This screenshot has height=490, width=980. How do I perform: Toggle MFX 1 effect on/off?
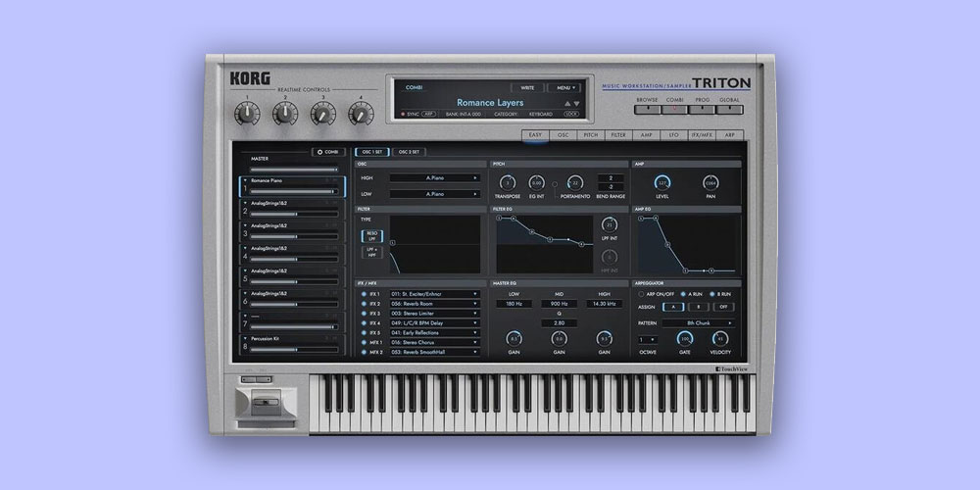tap(364, 342)
